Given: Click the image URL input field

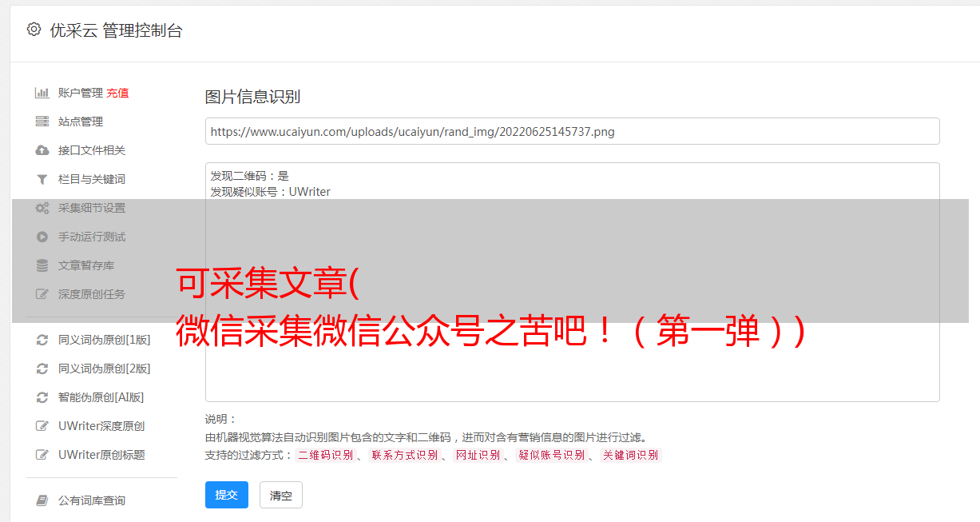Looking at the screenshot, I should click(x=572, y=131).
